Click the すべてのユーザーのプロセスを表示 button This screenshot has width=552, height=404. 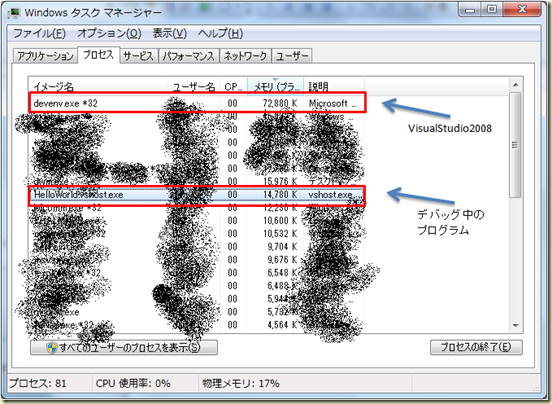(124, 347)
